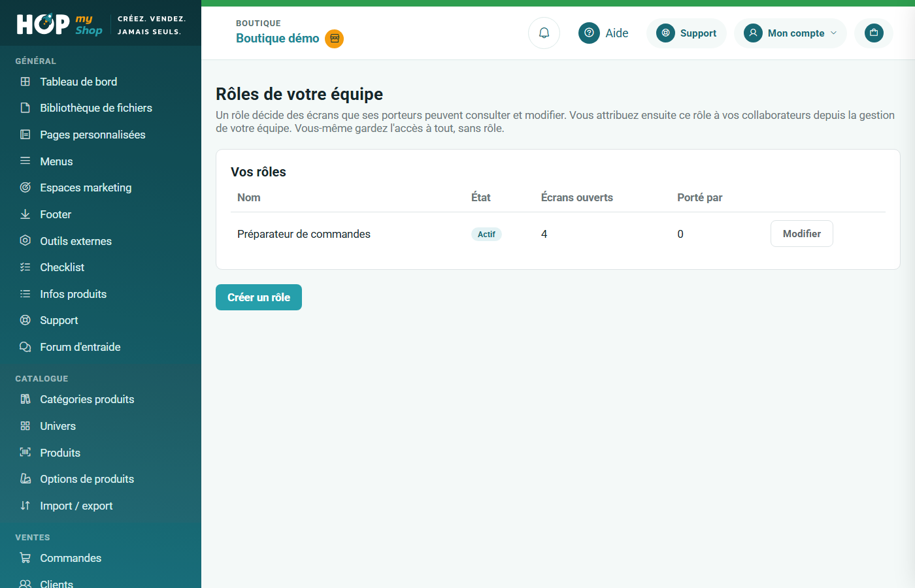Click the Aide question mark icon

pyautogui.click(x=589, y=33)
